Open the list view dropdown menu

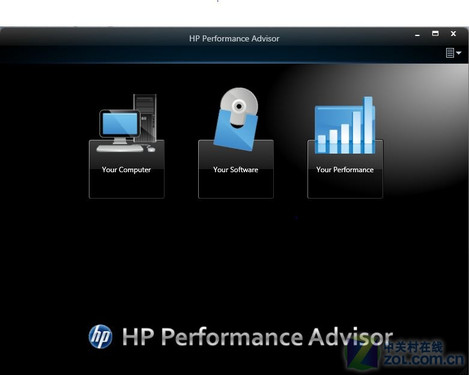[453, 53]
